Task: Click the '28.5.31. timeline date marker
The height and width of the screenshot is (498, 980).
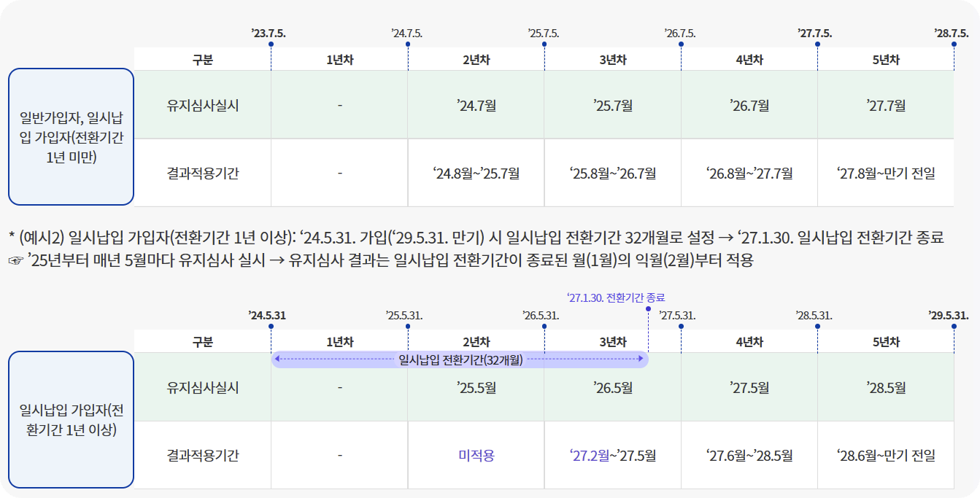Action: tap(814, 316)
